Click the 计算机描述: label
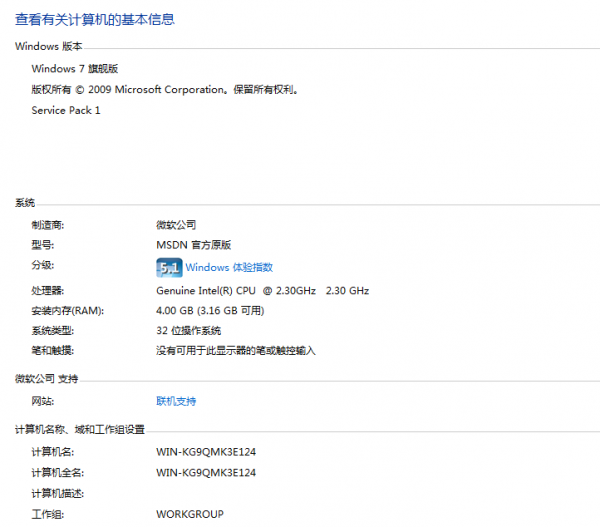The image size is (600, 527). tap(58, 493)
